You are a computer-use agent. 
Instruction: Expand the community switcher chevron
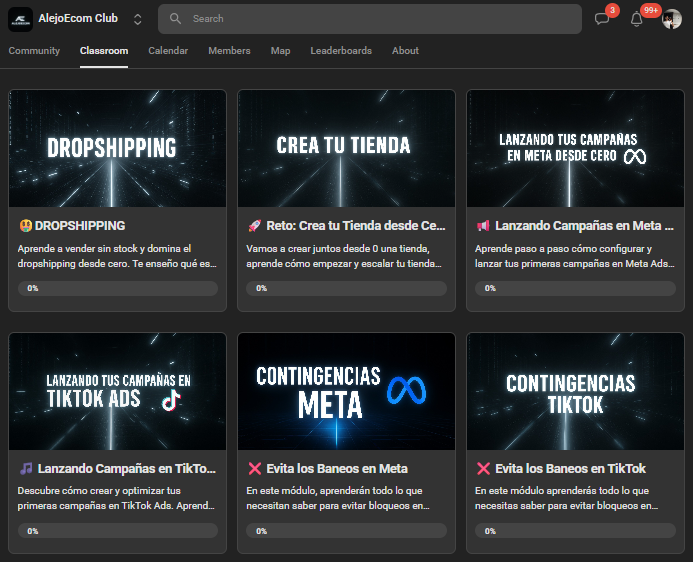(x=137, y=19)
